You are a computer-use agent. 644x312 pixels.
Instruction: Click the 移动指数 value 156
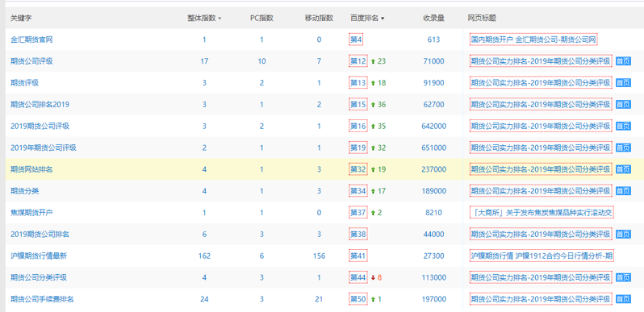(x=319, y=256)
